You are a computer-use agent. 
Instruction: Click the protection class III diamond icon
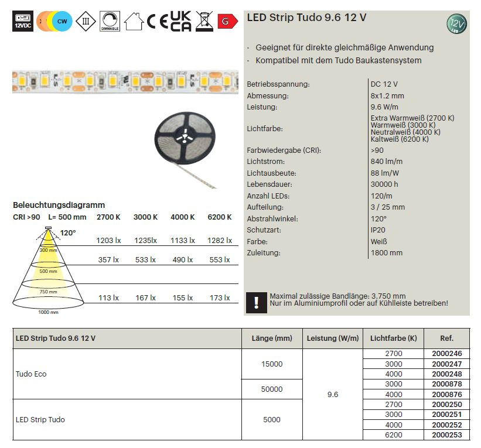tap(87, 22)
